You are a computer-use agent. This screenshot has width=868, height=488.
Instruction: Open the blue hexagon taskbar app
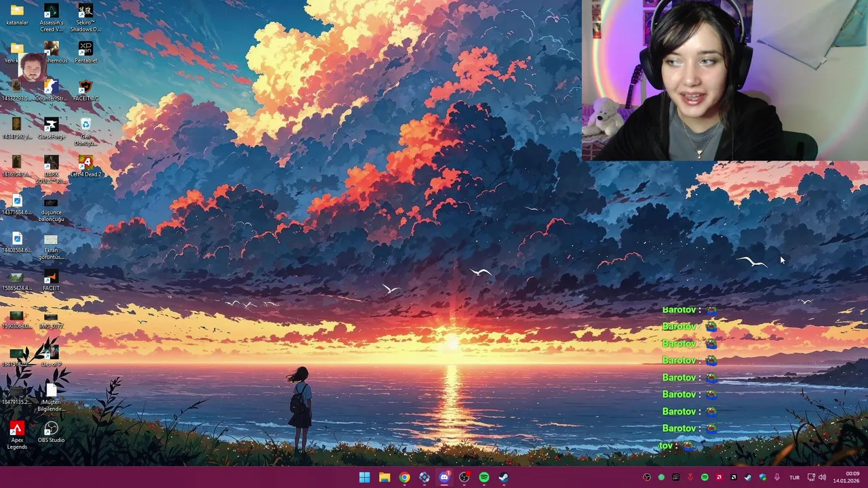(x=425, y=477)
